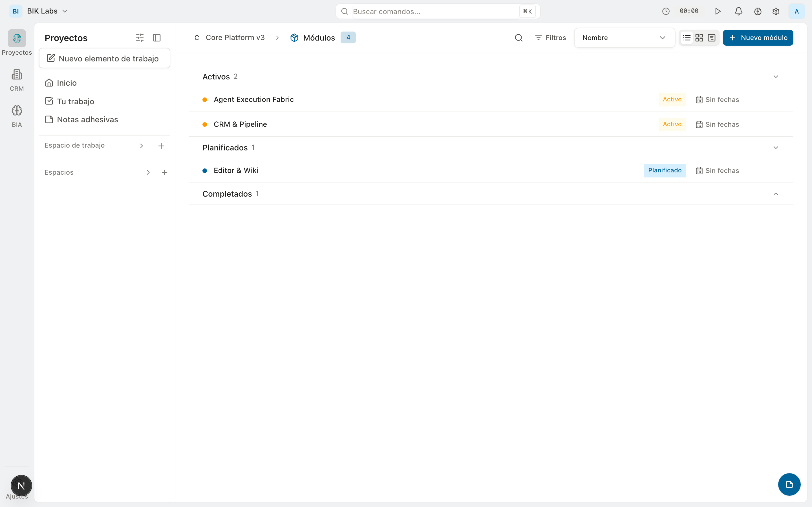Screen dimensions: 812x507
Task: Collapse the Activos group
Action: [775, 76]
